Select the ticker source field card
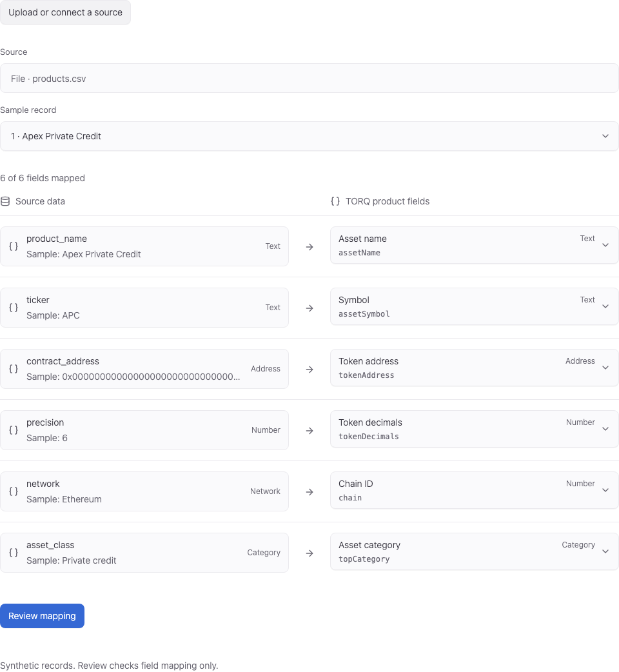 click(x=144, y=308)
